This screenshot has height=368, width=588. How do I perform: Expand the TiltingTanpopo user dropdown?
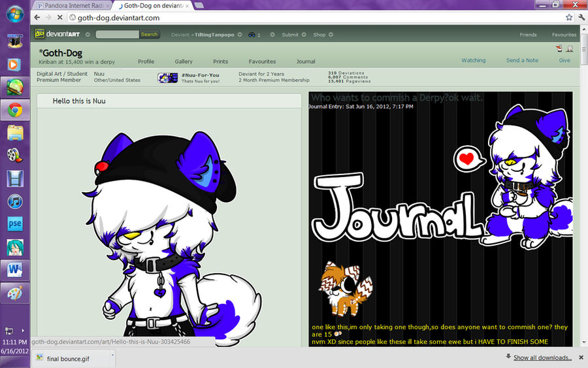(240, 35)
